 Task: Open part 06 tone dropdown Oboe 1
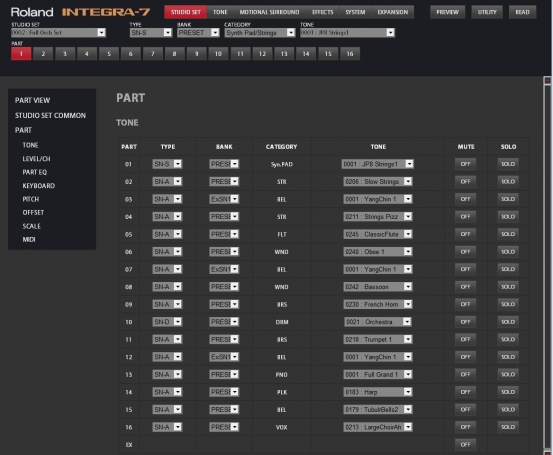click(377, 251)
